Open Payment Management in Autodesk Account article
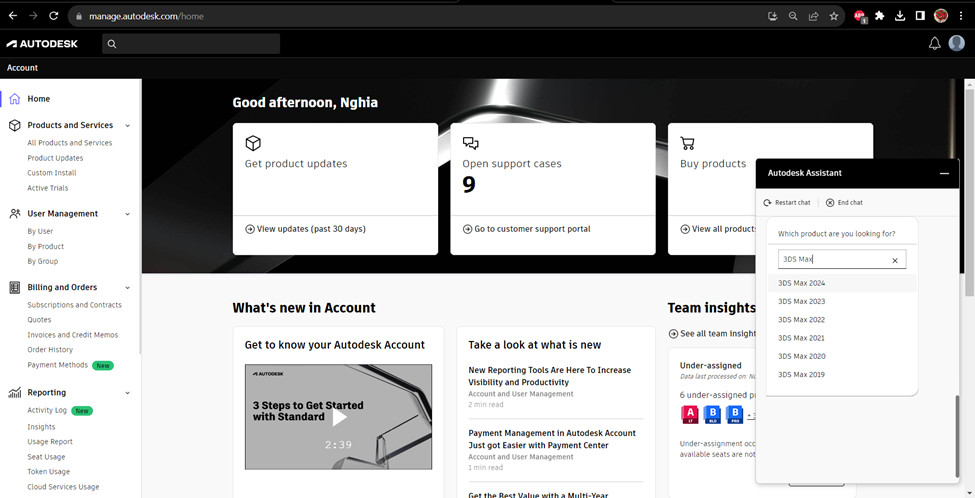975x498 pixels. coord(552,439)
